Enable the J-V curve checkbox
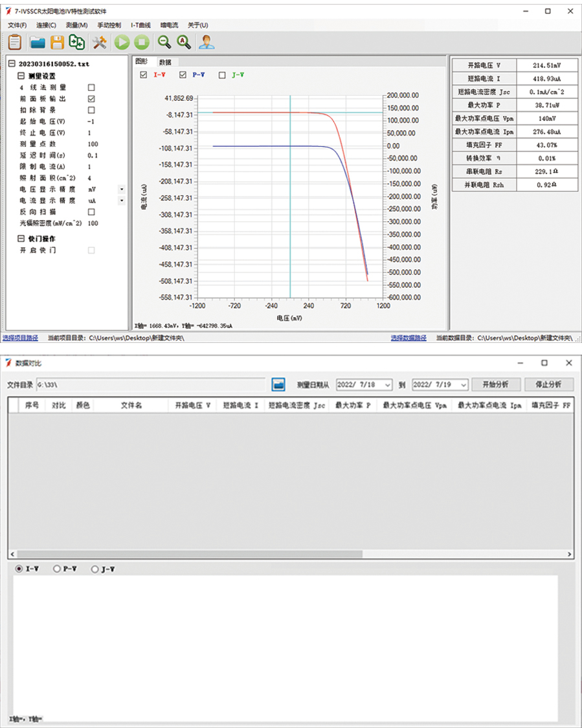Viewport: 582px width, 728px height. 222,75
